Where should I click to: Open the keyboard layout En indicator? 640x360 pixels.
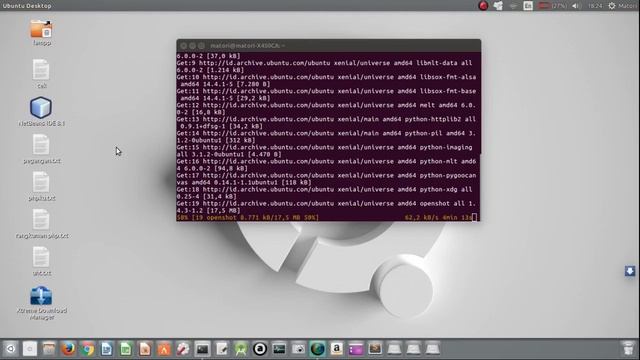(x=528, y=6)
